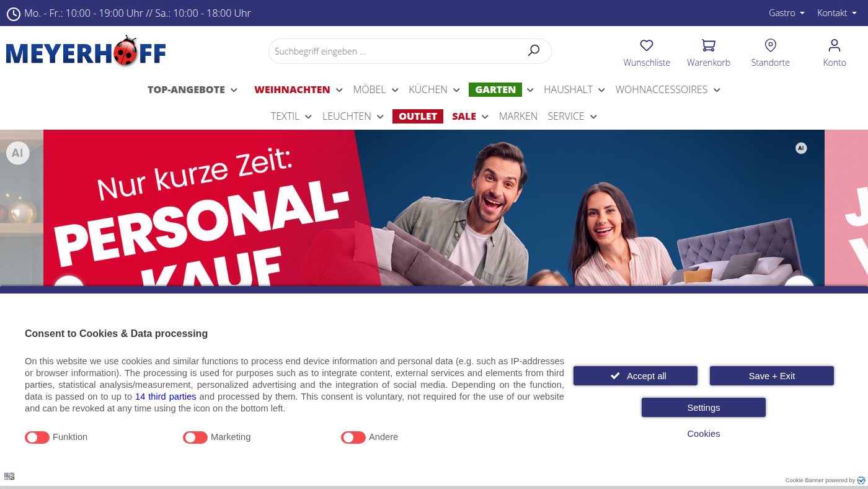Image resolution: width=868 pixels, height=489 pixels.
Task: Expand the Weihnachten menu chevron
Action: coord(339,90)
